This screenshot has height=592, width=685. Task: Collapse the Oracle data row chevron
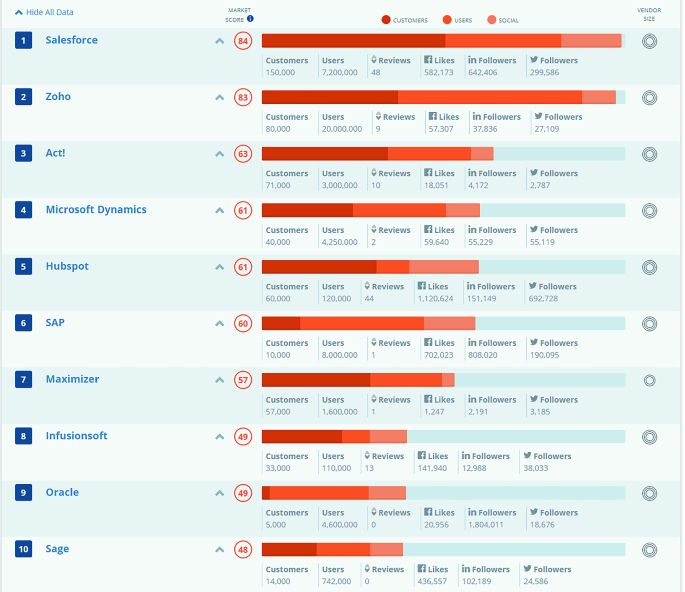tap(220, 493)
